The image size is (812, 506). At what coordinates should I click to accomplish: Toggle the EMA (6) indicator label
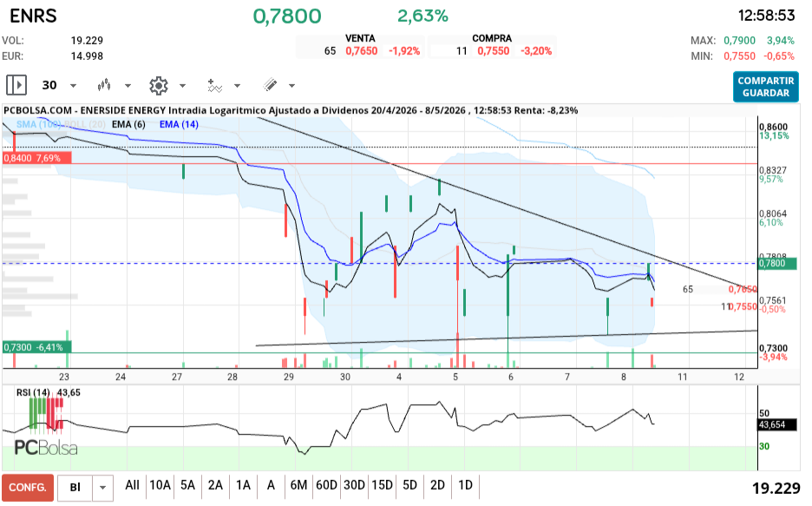tap(128, 124)
